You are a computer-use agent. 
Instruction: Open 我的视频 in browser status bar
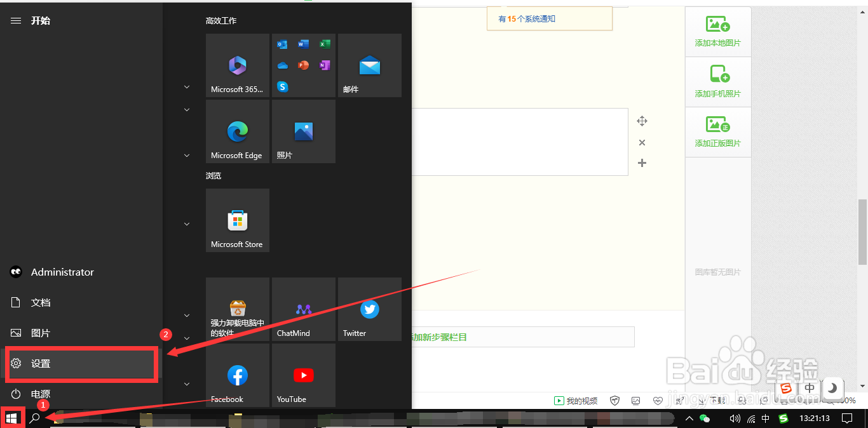(576, 401)
